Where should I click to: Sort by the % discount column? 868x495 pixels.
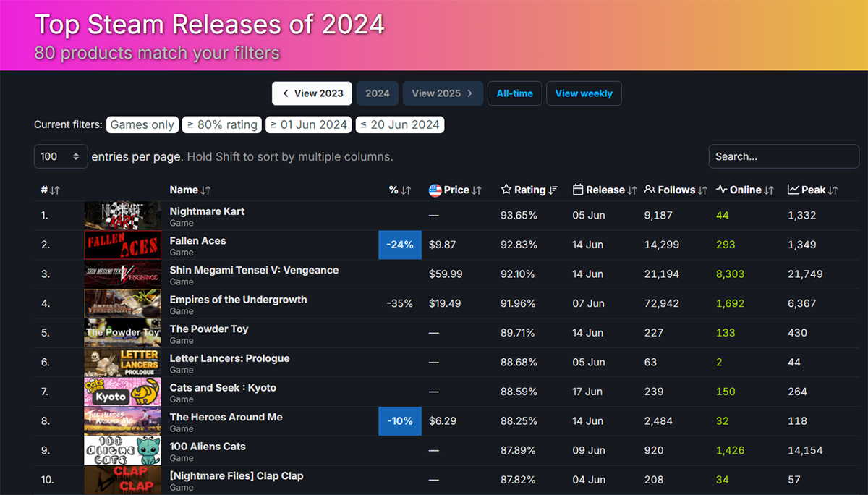pyautogui.click(x=400, y=190)
